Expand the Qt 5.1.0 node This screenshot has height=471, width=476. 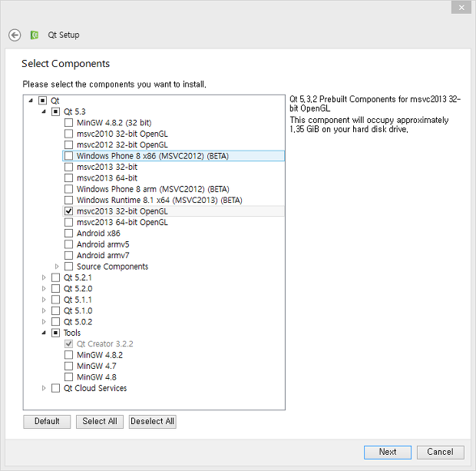pos(44,310)
